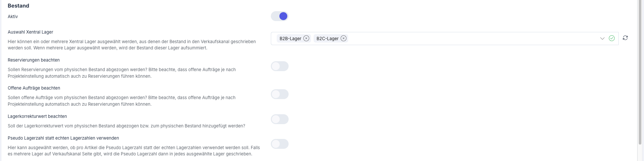Click inside the Xentral Lager selection field
Viewport: 644px width, 161px height.
tap(461, 39)
